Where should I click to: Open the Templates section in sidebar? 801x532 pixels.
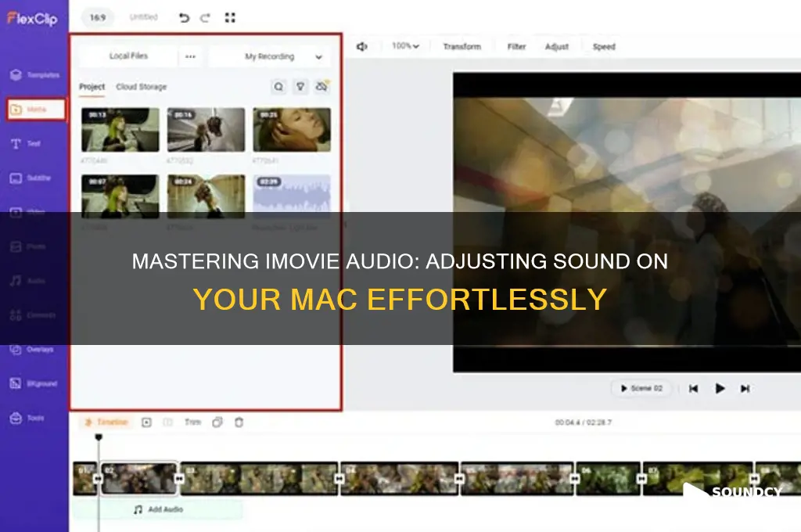pyautogui.click(x=34, y=75)
